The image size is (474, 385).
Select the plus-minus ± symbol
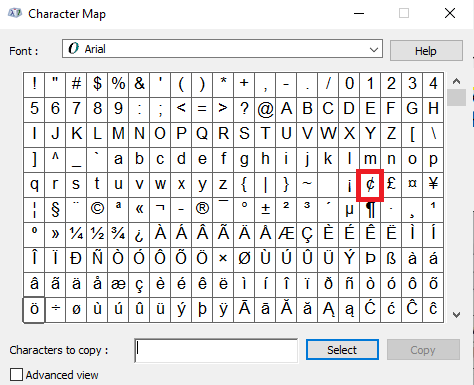coord(265,210)
